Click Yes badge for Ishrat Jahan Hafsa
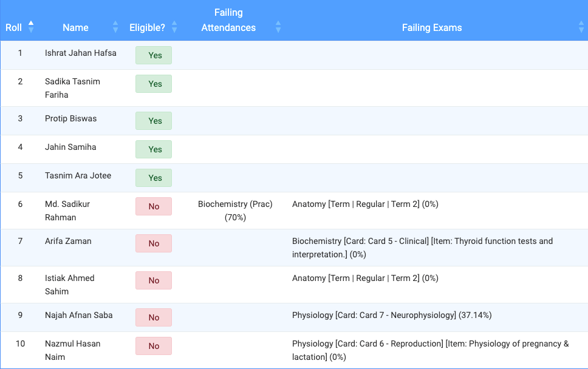The height and width of the screenshot is (369, 588). (154, 55)
